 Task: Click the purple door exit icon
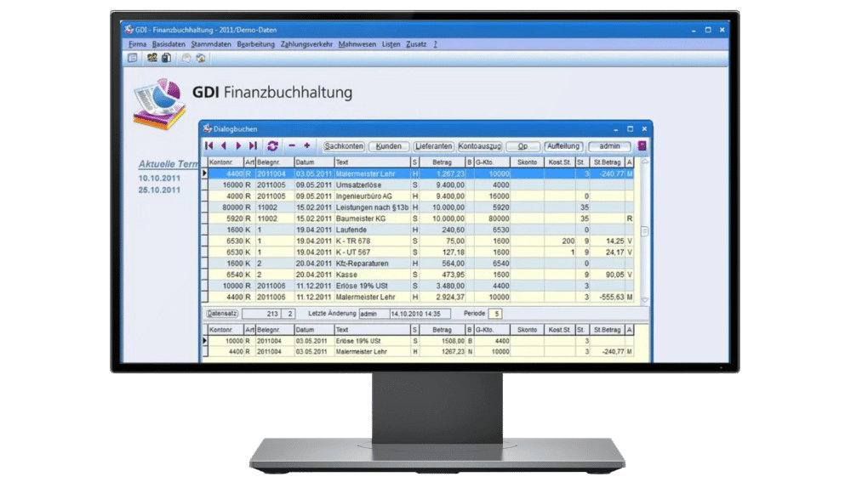(642, 146)
